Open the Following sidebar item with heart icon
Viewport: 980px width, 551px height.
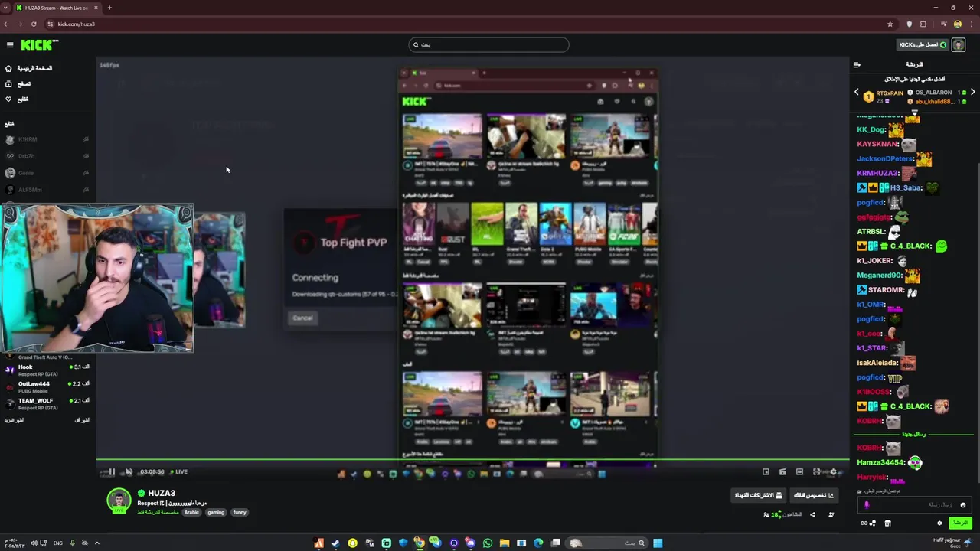pos(18,99)
